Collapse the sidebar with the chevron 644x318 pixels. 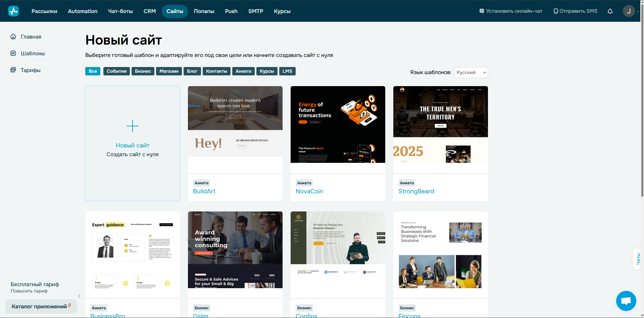(79, 296)
